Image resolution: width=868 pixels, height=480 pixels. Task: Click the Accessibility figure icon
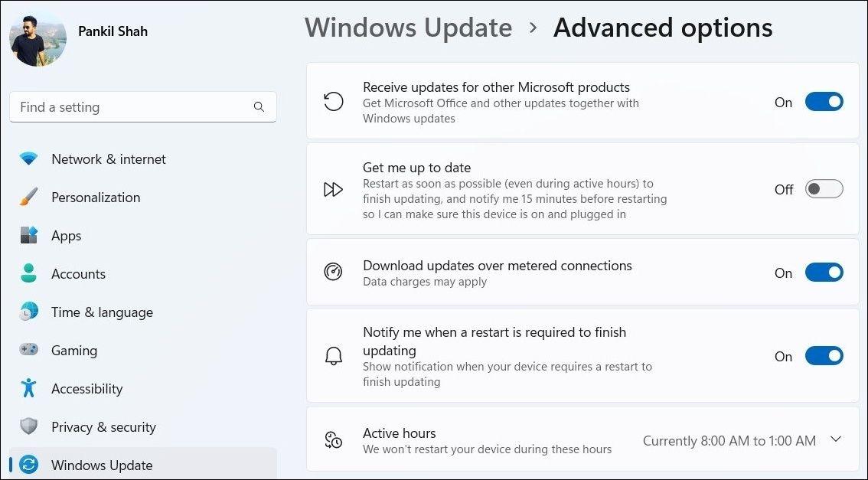28,388
